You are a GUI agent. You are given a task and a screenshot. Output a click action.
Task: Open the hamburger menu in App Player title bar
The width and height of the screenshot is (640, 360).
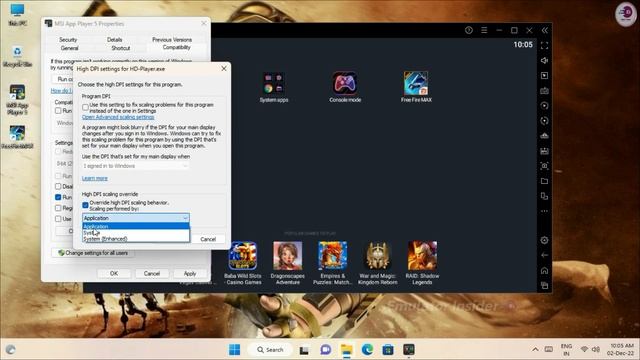click(x=484, y=30)
